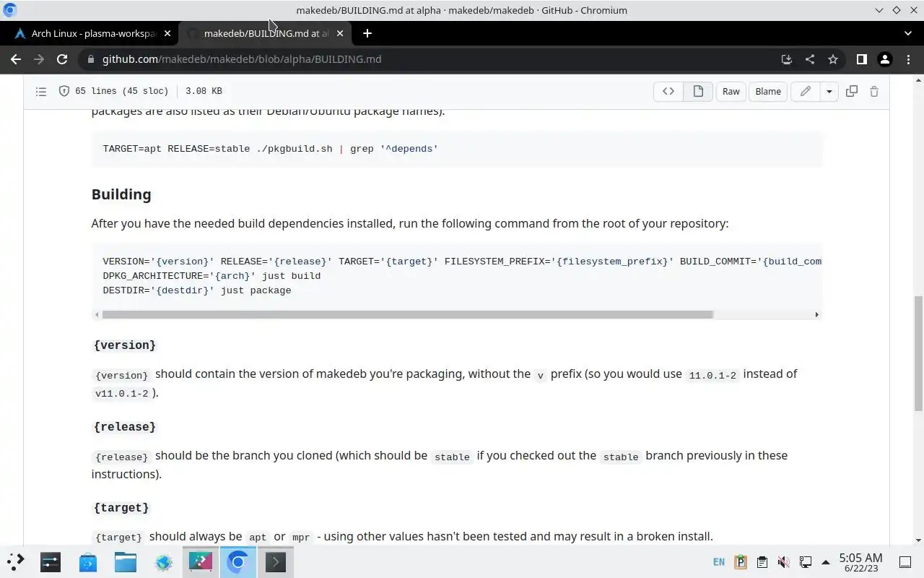This screenshot has height=578, width=924.
Task: Click the page vertical scrollbar
Action: (918, 353)
